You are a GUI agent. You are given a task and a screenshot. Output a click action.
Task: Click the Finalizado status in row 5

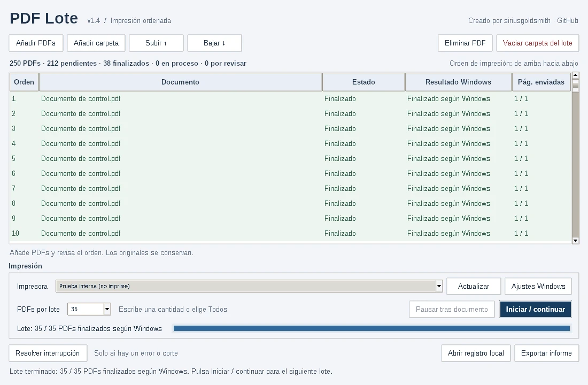340,159
